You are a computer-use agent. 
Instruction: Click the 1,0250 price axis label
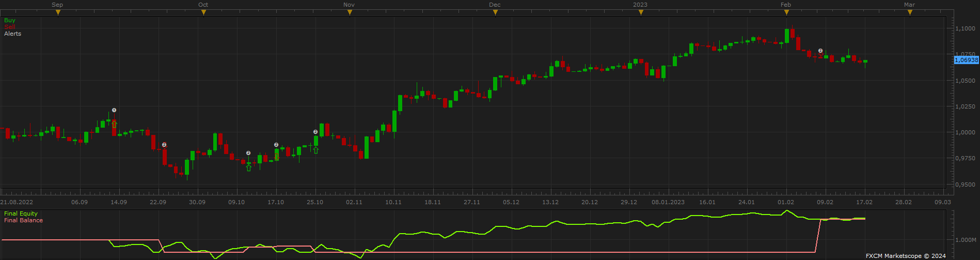click(x=965, y=106)
